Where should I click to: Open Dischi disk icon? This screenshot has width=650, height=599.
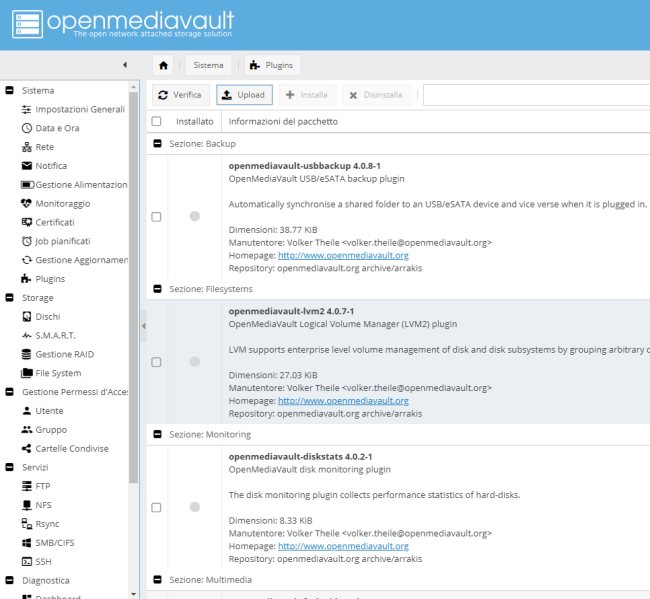27,317
